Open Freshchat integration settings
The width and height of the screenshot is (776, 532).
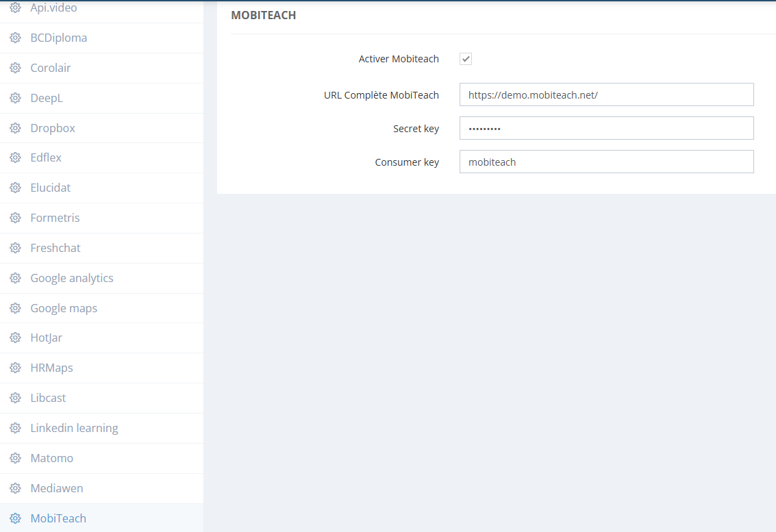point(55,249)
